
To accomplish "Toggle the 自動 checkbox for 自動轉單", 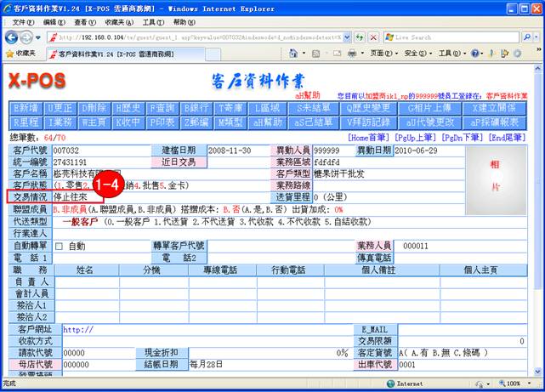I will click(59, 247).
